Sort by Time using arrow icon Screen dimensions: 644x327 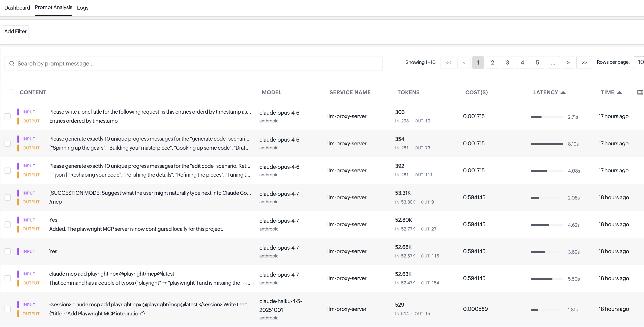619,92
